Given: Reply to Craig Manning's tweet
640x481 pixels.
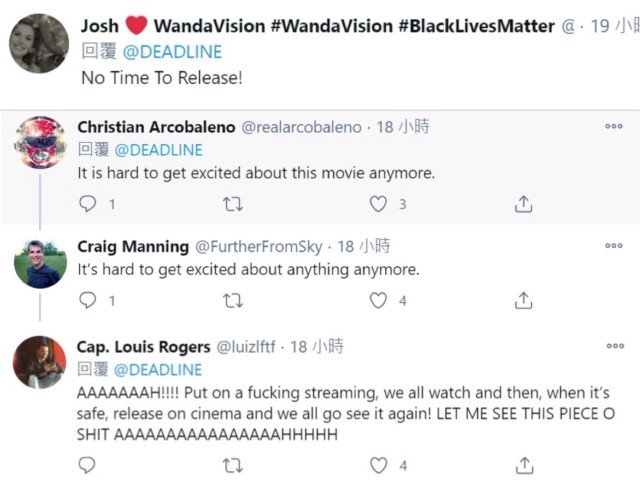Looking at the screenshot, I should coord(88,300).
